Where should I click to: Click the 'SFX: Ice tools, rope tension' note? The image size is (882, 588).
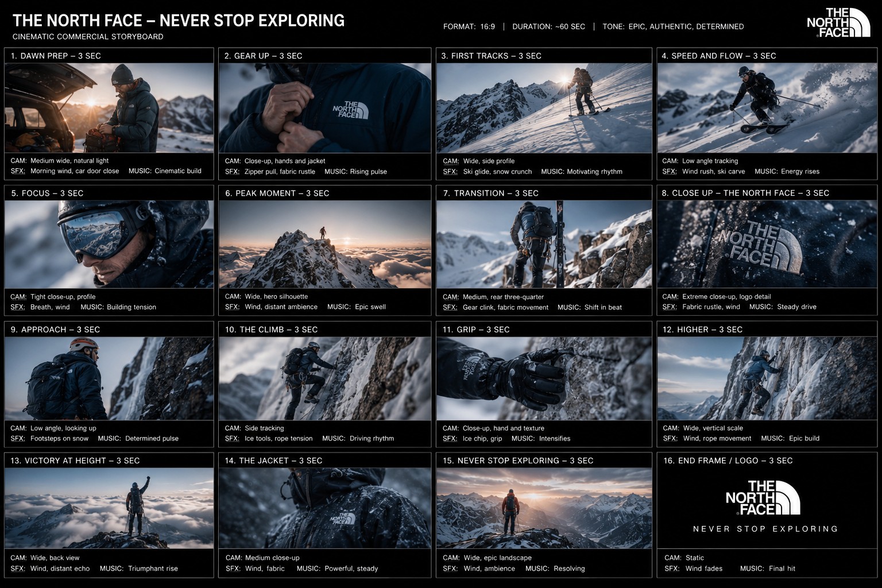tap(269, 439)
